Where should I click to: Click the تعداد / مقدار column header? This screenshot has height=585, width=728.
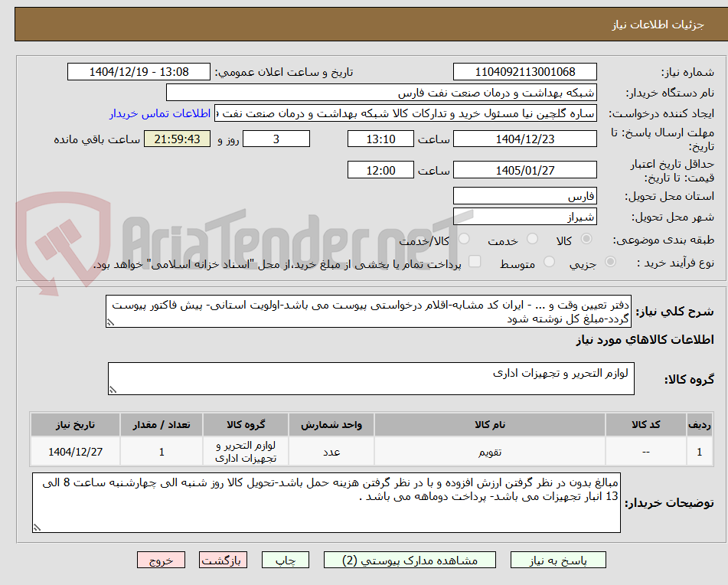click(161, 425)
